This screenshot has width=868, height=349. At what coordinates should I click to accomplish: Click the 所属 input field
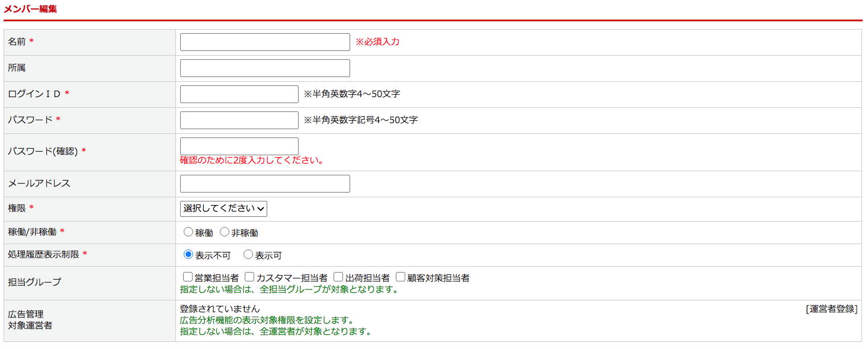(x=264, y=68)
